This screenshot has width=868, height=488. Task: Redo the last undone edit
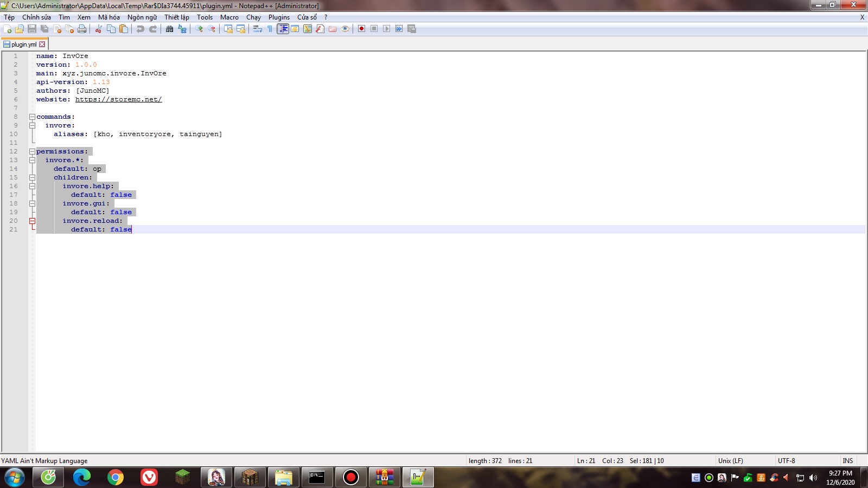click(153, 29)
